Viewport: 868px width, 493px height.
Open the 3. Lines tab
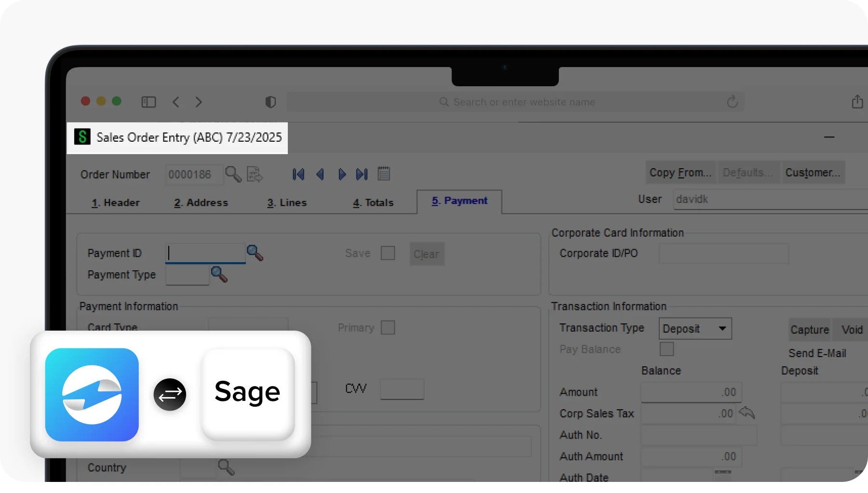coord(287,203)
